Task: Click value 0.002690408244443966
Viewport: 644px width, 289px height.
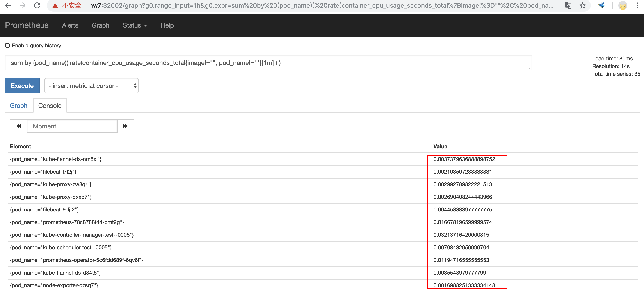Action: tap(463, 197)
